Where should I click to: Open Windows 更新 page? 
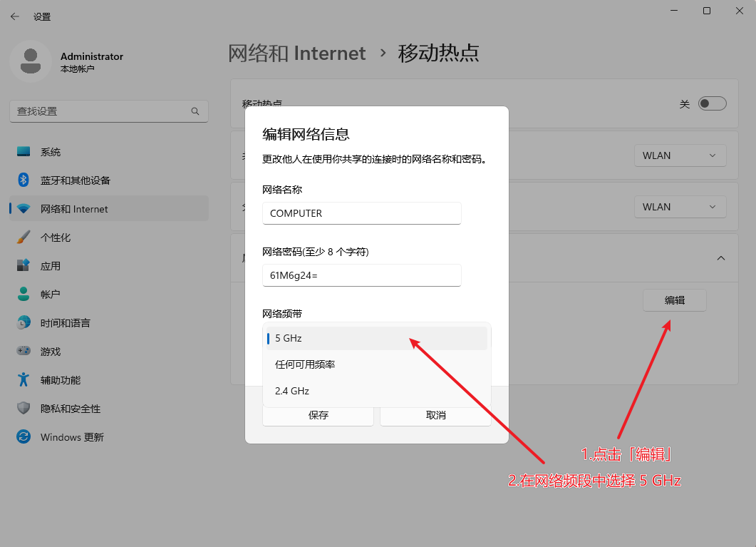(109, 437)
